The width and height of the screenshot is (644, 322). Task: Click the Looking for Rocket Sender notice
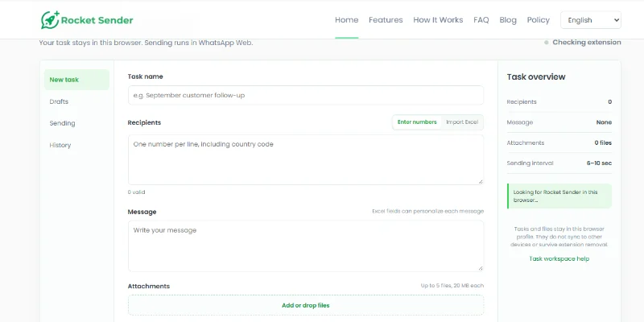[559, 196]
